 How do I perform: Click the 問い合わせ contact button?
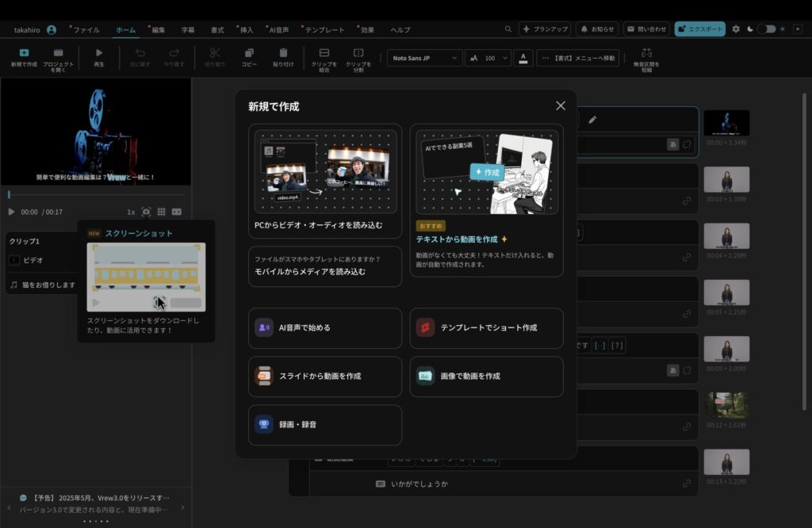pos(646,29)
